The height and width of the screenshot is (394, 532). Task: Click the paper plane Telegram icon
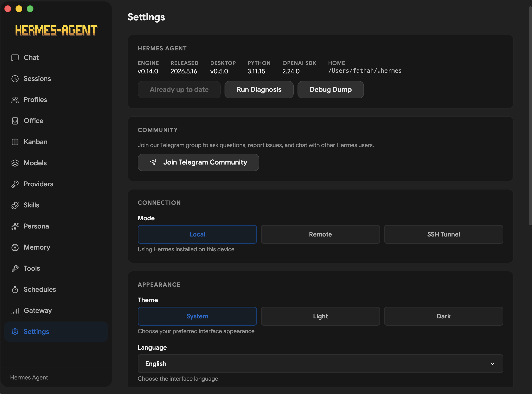pos(153,162)
